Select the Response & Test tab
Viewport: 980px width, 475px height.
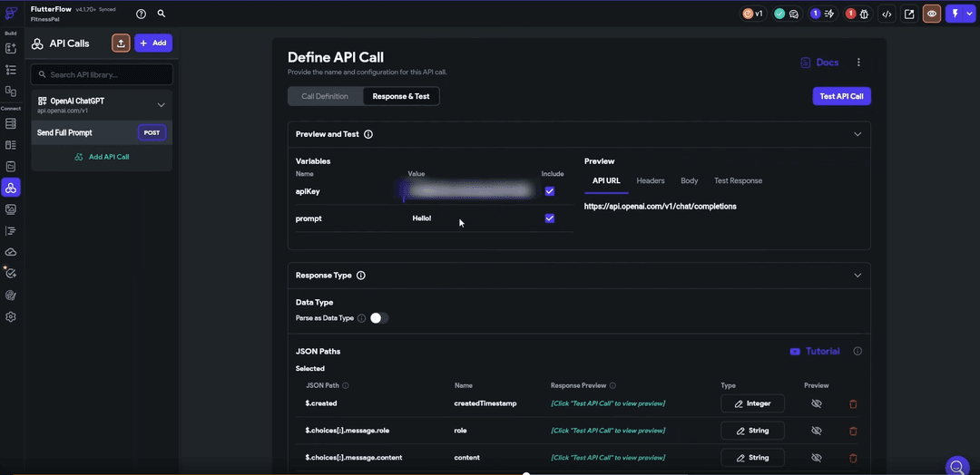pos(401,96)
